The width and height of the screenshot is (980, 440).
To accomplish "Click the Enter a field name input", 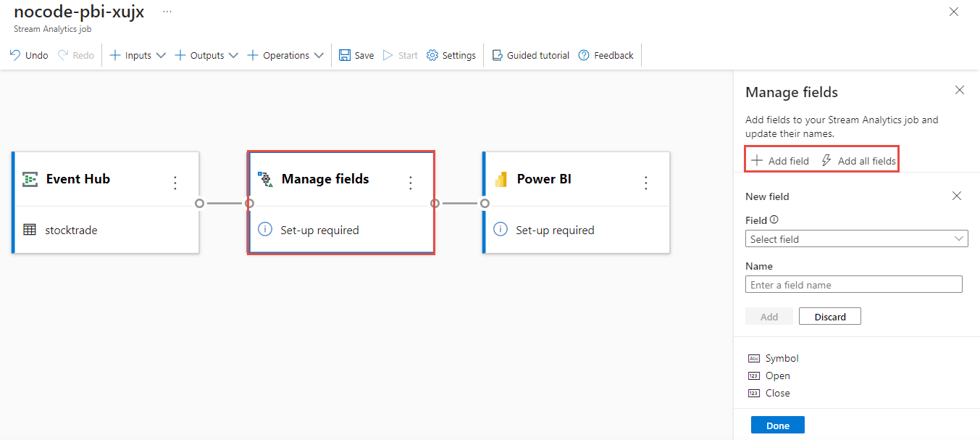I will [853, 284].
